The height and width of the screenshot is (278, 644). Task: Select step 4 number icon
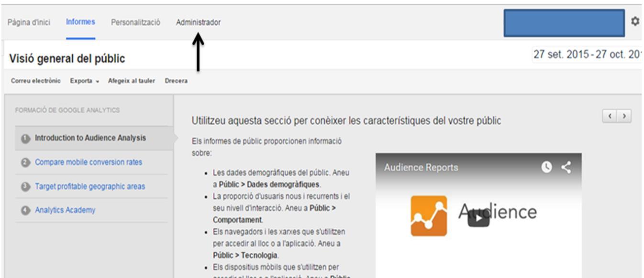click(25, 211)
